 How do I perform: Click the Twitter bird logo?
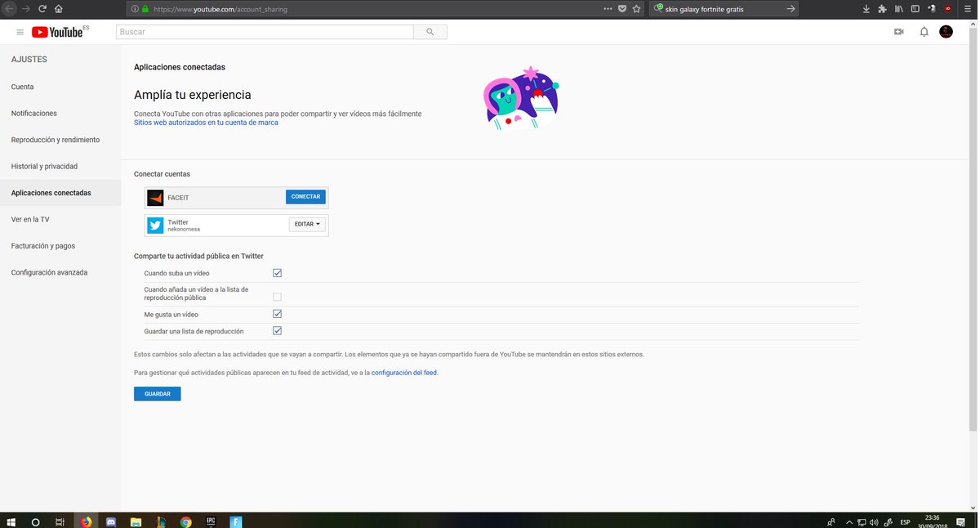click(155, 226)
